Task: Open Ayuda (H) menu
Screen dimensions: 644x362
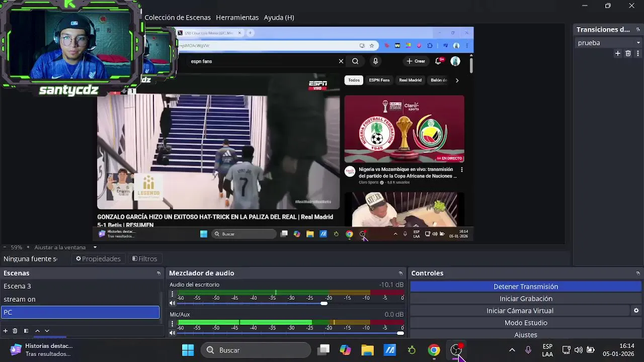Action: (279, 17)
